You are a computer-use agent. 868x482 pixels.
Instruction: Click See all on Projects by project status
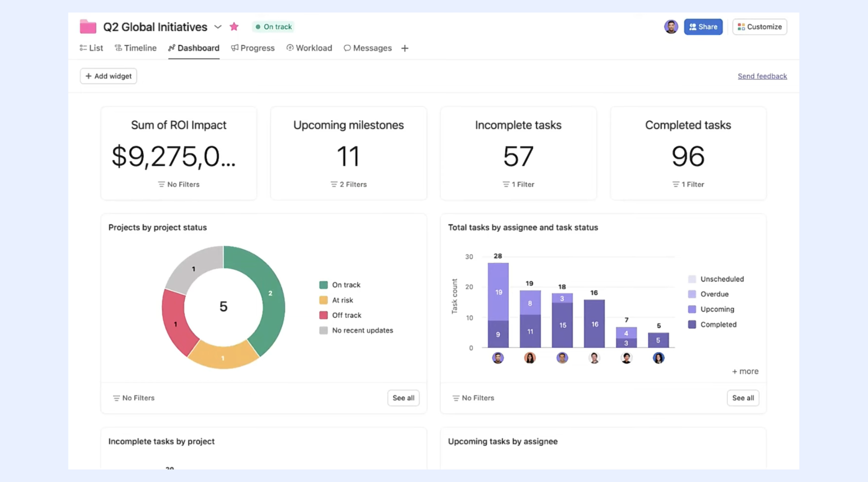click(403, 398)
